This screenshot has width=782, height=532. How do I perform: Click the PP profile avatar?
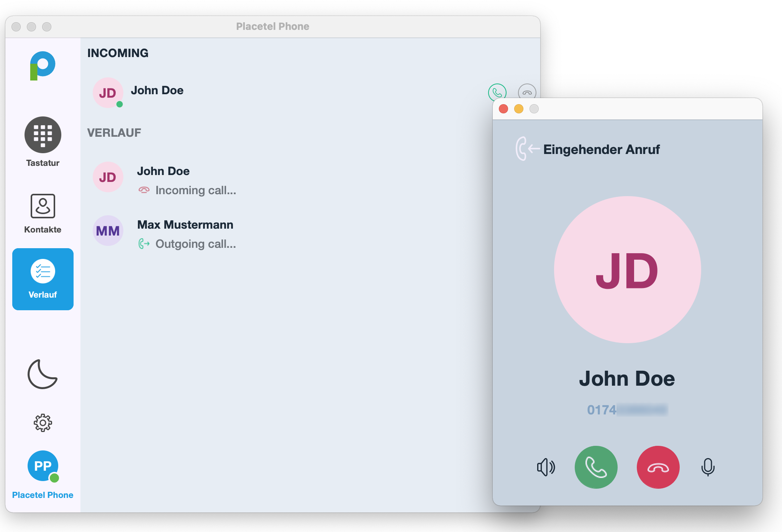click(43, 466)
